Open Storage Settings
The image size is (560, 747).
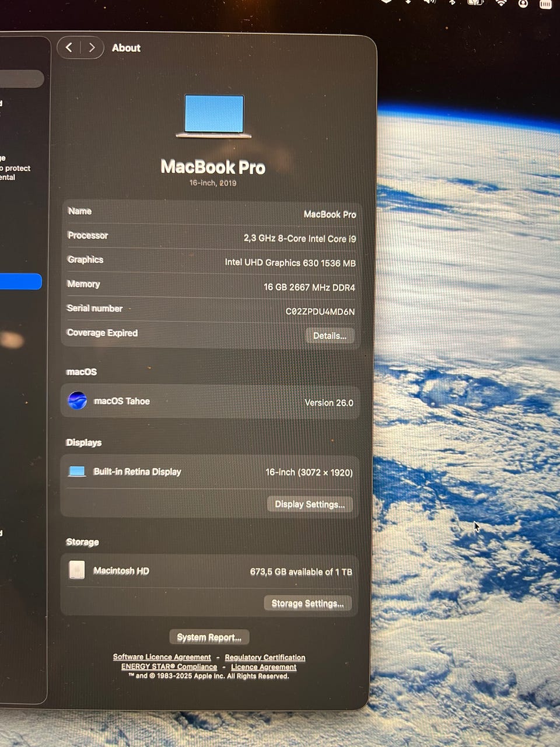click(x=307, y=603)
